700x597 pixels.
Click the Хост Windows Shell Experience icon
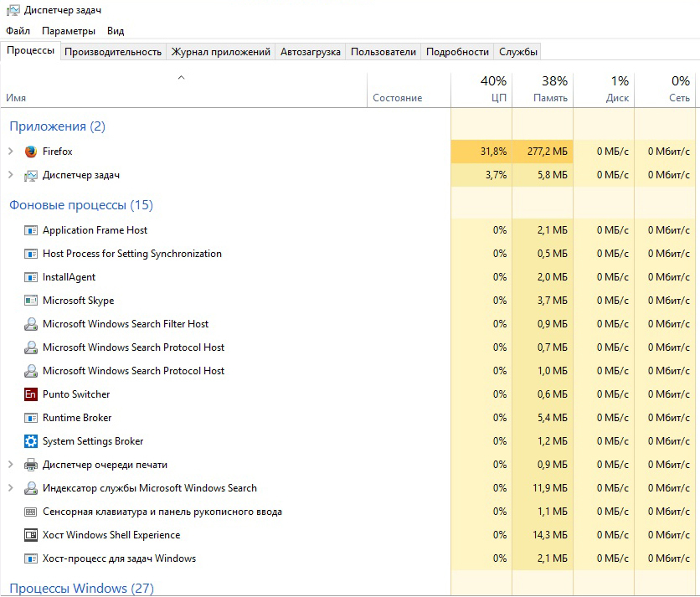[x=31, y=535]
